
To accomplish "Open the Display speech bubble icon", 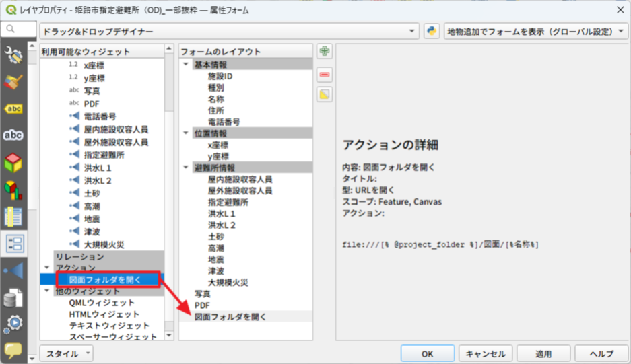I will 13,351.
